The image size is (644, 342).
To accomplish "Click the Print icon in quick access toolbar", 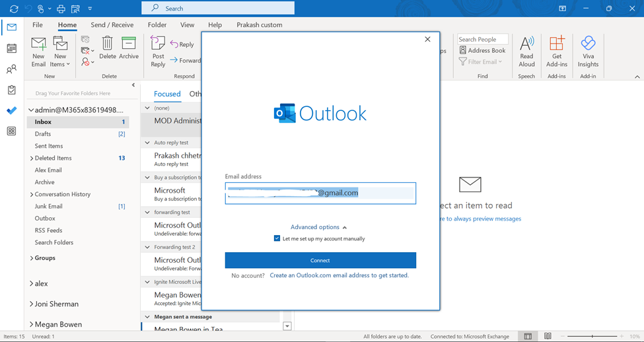I will tap(61, 8).
